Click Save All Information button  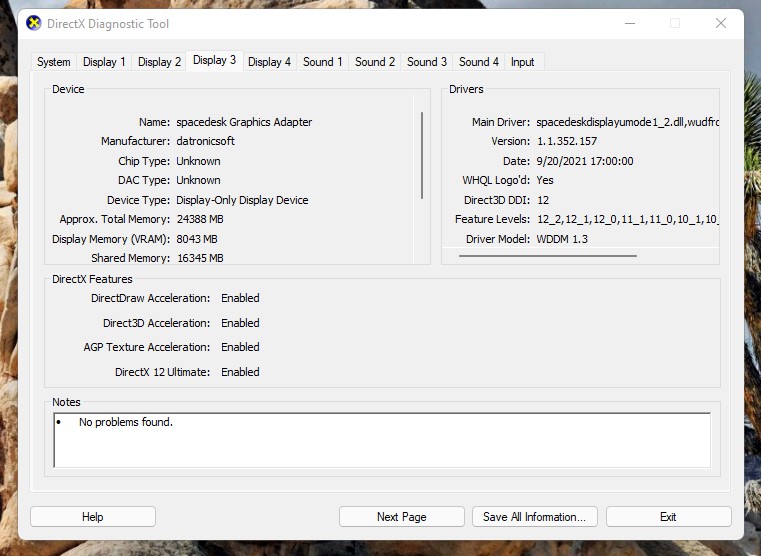coord(535,517)
